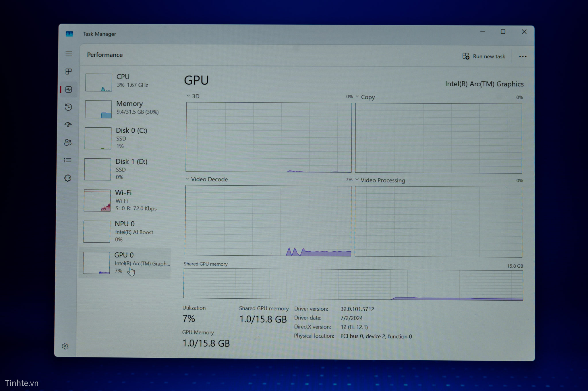Open the Details list icon
This screenshot has width=588, height=391.
67,160
